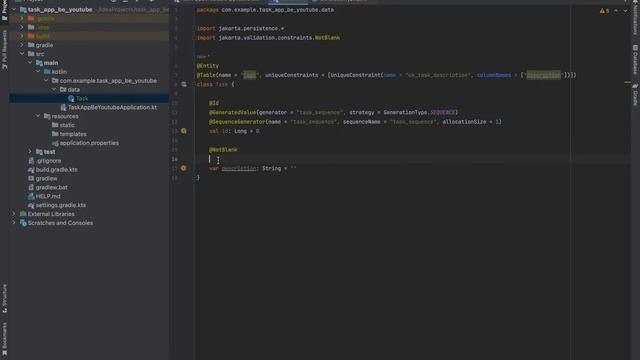Collapse the resources folder node
Image resolution: width=640 pixels, height=360 pixels.
coord(38,116)
